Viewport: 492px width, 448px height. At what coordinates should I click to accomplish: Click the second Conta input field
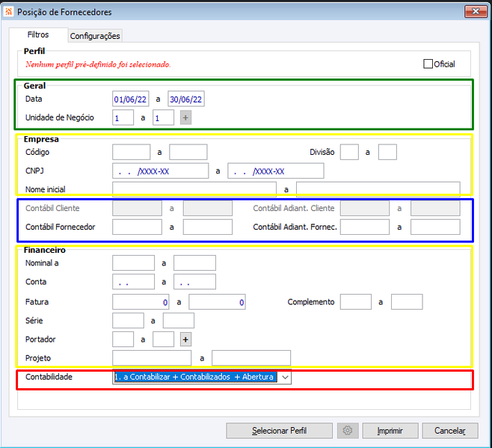pyautogui.click(x=194, y=282)
